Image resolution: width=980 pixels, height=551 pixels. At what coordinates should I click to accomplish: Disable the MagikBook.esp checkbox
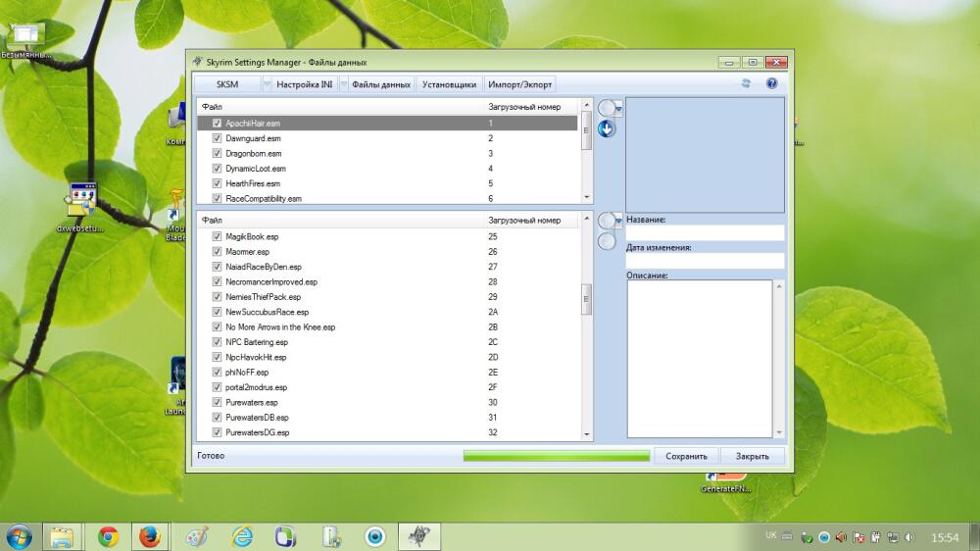pos(217,236)
